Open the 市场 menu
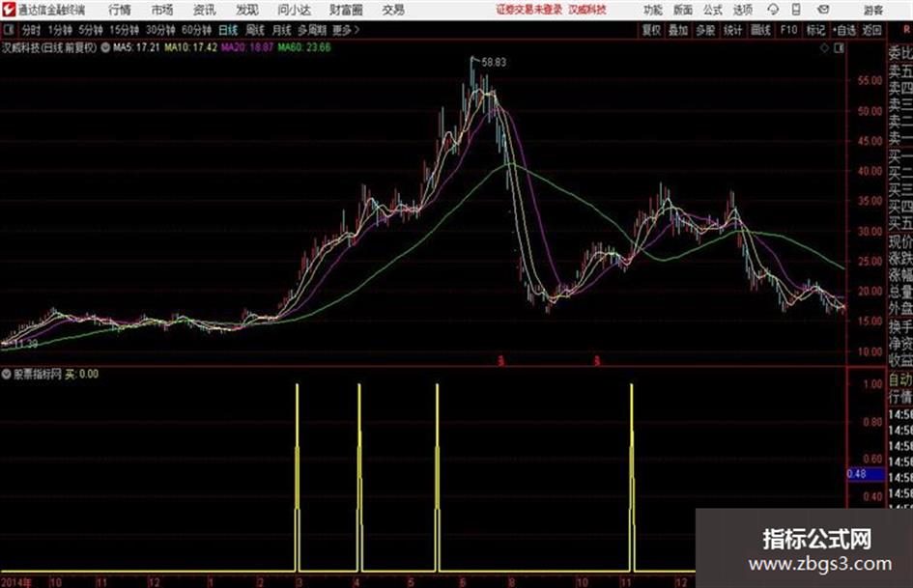Image resolution: width=913 pixels, height=588 pixels. pos(162,10)
